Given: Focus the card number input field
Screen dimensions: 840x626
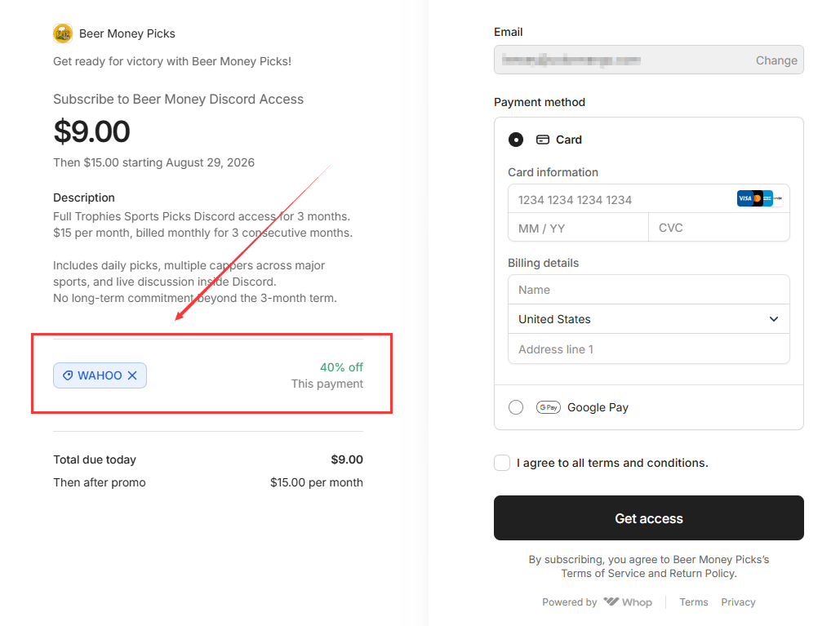Looking at the screenshot, I should [649, 198].
